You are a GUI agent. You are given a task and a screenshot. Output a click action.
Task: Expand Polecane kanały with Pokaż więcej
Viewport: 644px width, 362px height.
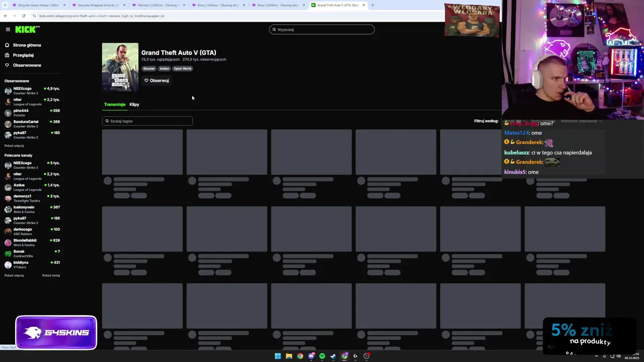tap(14, 276)
